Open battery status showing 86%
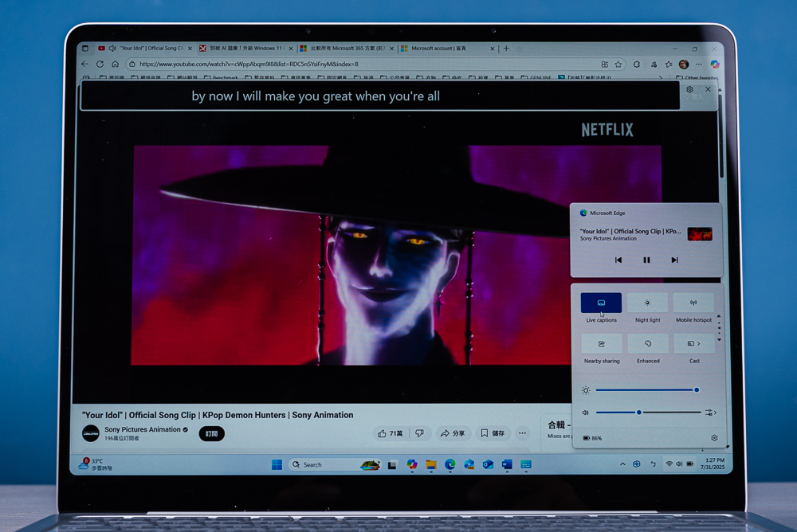The height and width of the screenshot is (532, 797). pos(593,438)
